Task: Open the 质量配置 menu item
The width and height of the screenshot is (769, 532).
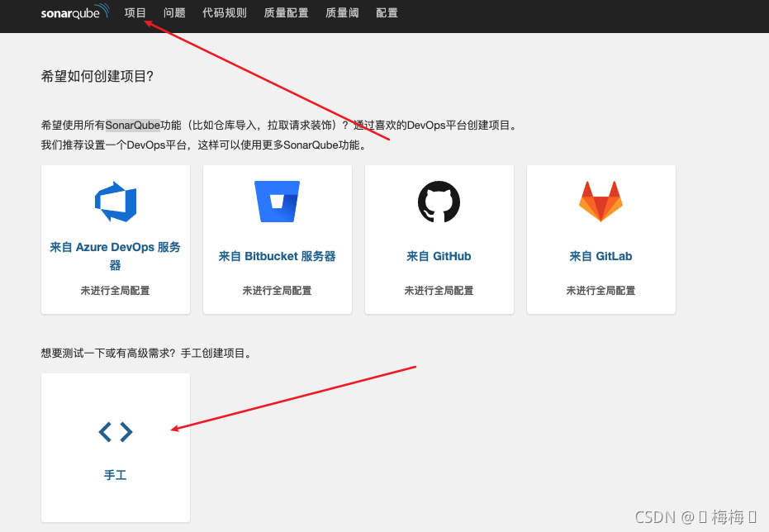Action: (287, 12)
